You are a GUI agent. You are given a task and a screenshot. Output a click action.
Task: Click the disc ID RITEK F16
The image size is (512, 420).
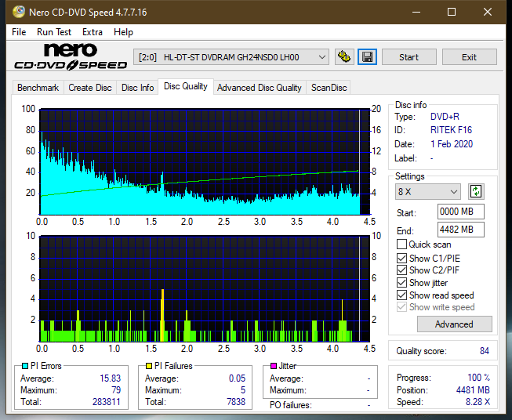[451, 130]
